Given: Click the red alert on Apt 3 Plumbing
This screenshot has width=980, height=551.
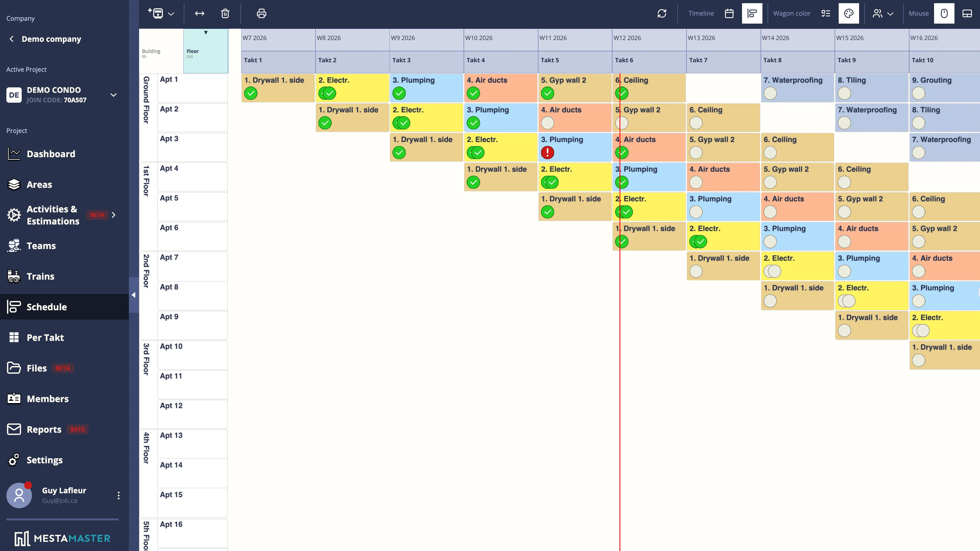Looking at the screenshot, I should tap(547, 152).
